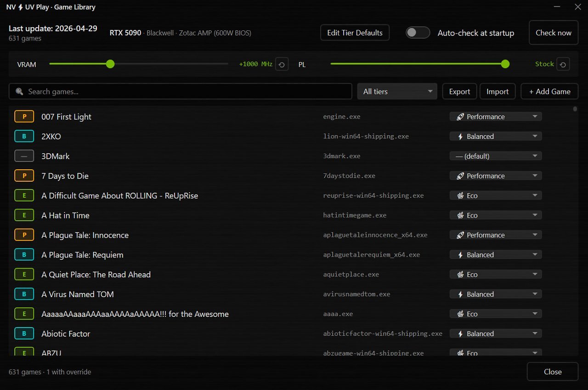Click the + Add Game button

549,92
